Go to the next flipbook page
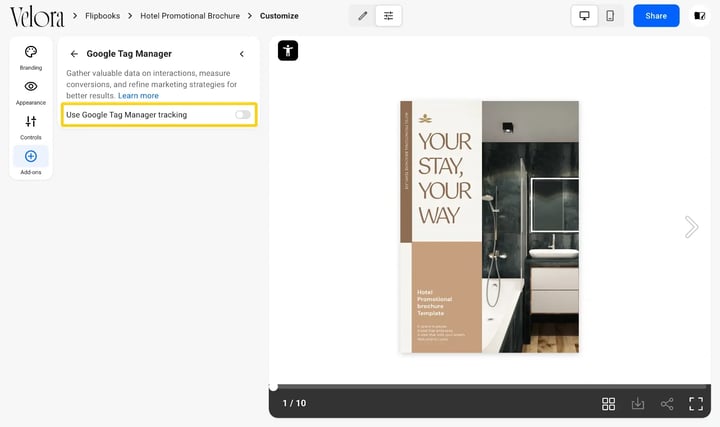 [x=691, y=227]
